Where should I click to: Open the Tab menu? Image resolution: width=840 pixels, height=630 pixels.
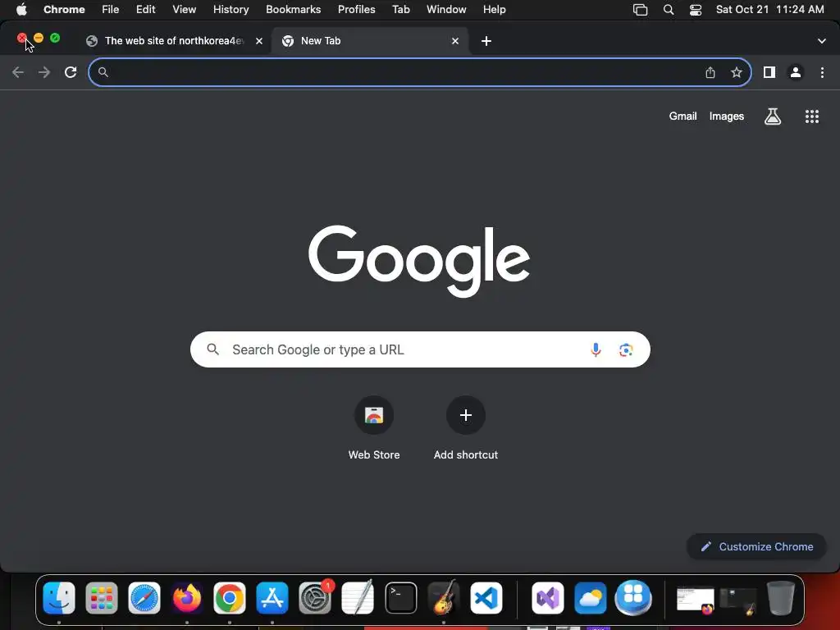coord(400,10)
